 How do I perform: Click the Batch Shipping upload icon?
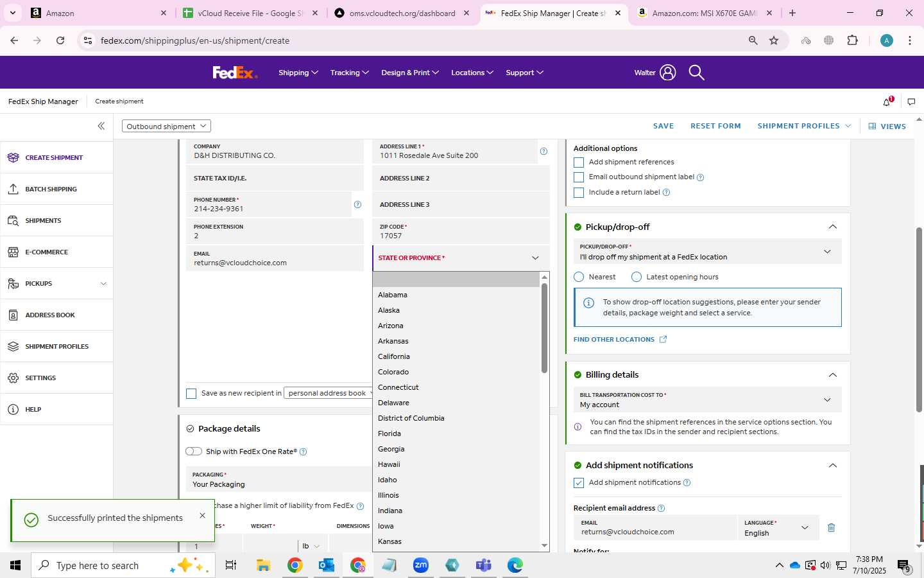(13, 189)
